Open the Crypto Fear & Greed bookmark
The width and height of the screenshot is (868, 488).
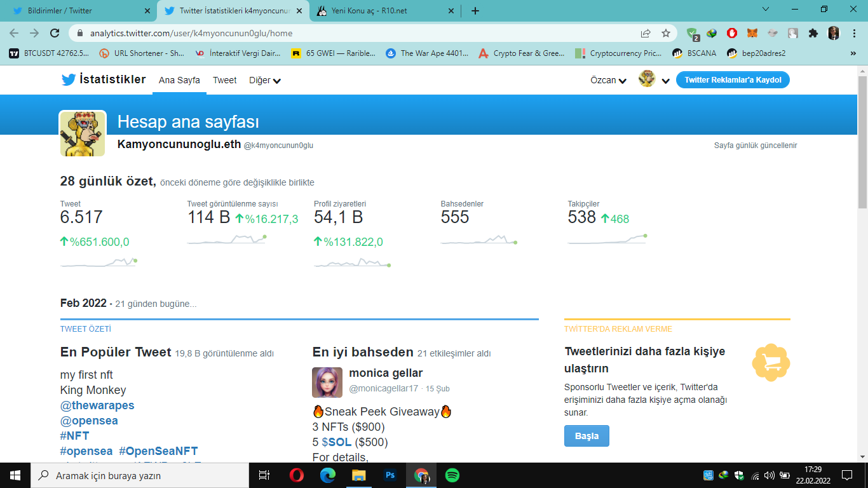[522, 53]
